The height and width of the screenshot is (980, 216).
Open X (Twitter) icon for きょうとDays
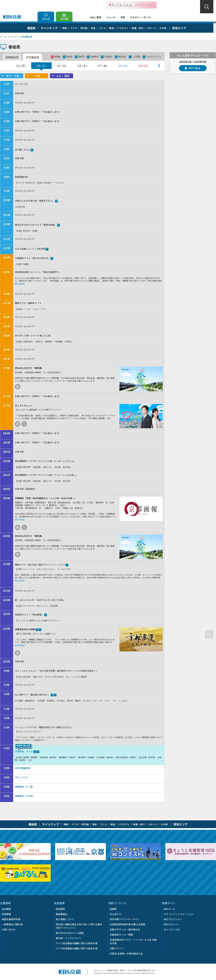tap(24, 424)
